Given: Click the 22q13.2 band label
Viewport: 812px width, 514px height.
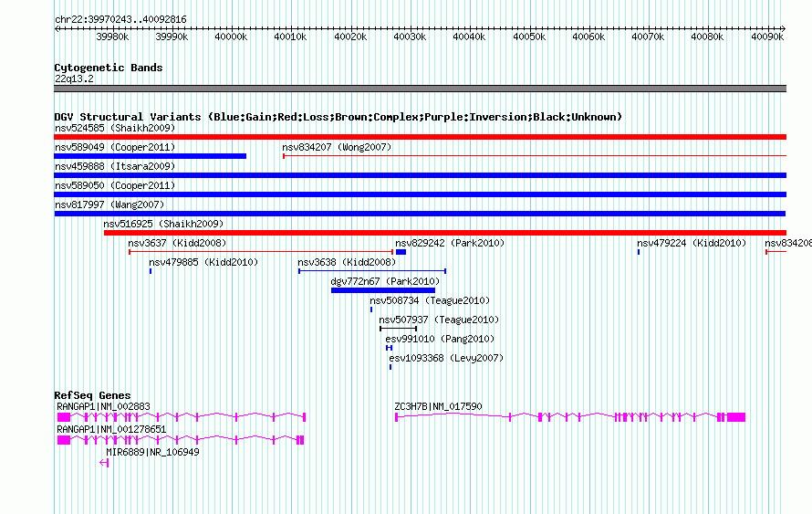Looking at the screenshot, I should tap(74, 79).
